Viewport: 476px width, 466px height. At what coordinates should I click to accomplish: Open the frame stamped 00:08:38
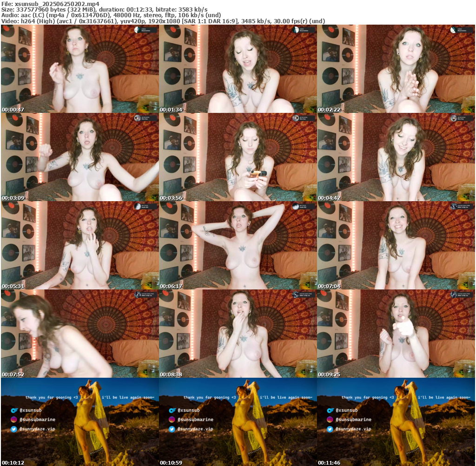pos(238,334)
